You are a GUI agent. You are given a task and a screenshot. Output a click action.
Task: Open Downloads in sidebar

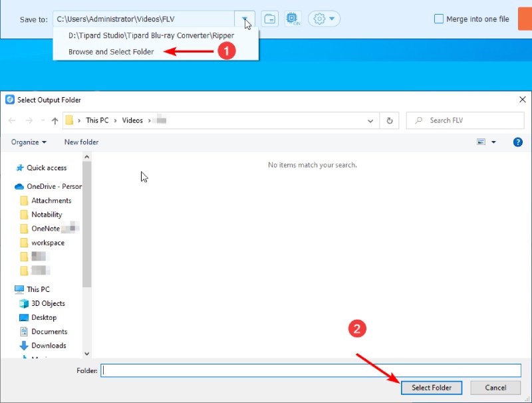pos(49,346)
